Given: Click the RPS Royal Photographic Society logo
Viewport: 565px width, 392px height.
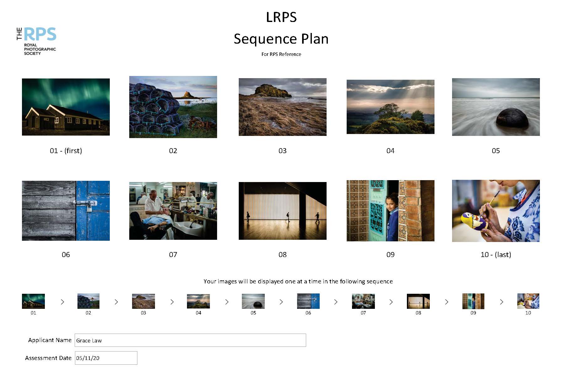Looking at the screenshot, I should click(x=36, y=41).
